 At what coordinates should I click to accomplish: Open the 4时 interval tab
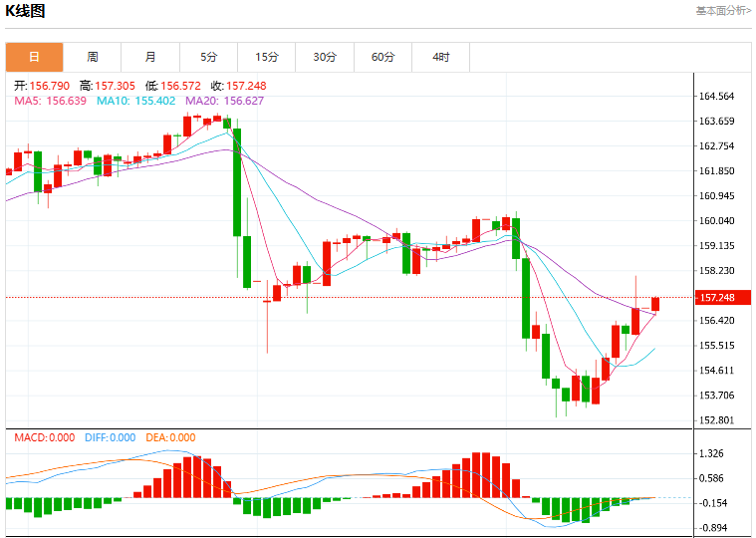(440, 57)
